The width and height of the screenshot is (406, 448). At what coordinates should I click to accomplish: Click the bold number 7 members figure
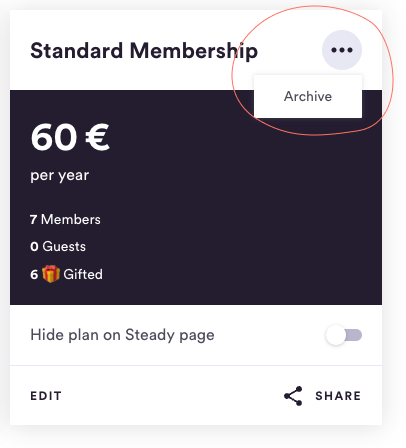pos(33,220)
